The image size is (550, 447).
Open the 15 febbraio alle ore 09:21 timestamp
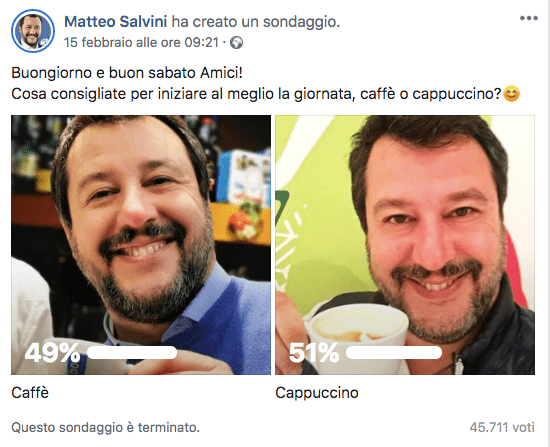[x=141, y=43]
